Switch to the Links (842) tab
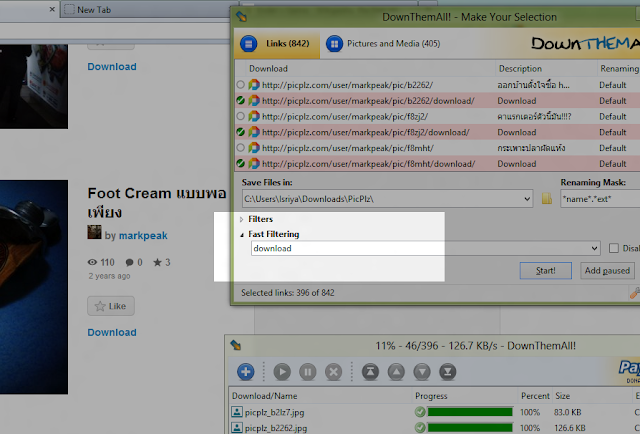Screen dimensions: 640x434 [278, 43]
